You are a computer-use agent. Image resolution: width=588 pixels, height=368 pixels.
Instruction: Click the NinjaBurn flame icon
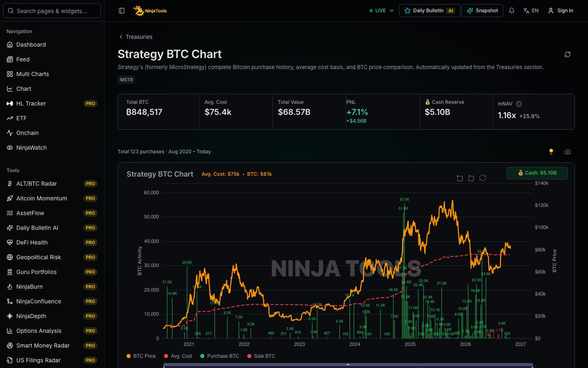click(x=10, y=287)
